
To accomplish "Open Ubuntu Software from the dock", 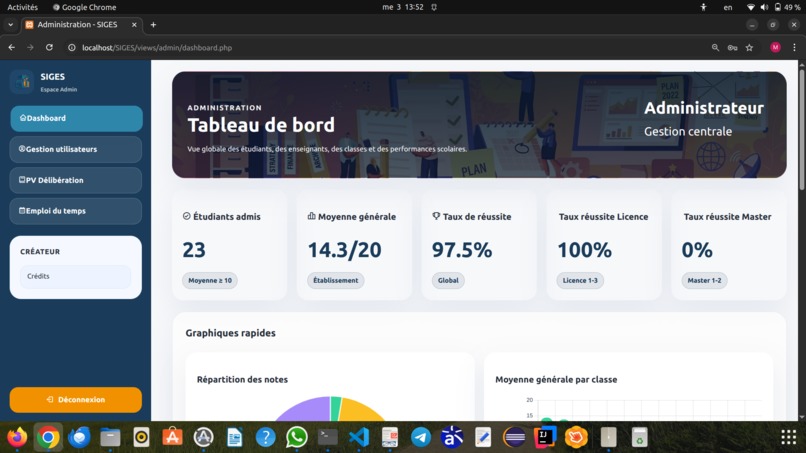I will click(x=172, y=438).
